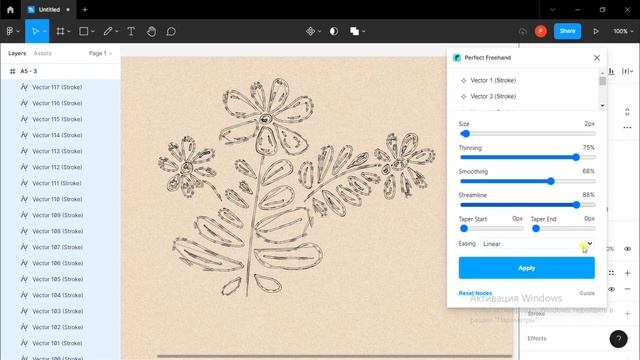Image resolution: width=640 pixels, height=360 pixels.
Task: Open the boolean operations dropdown arrow
Action: [363, 31]
